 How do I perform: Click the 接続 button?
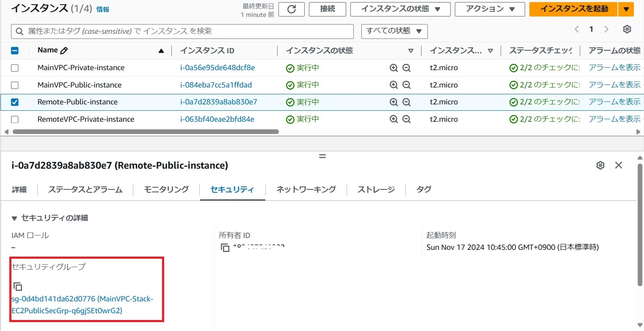328,9
